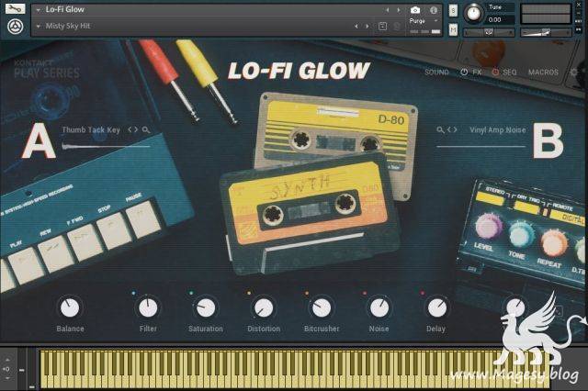Click the layer B volume line slider
Image resolution: width=588 pixels, height=391 pixels.
481,147
